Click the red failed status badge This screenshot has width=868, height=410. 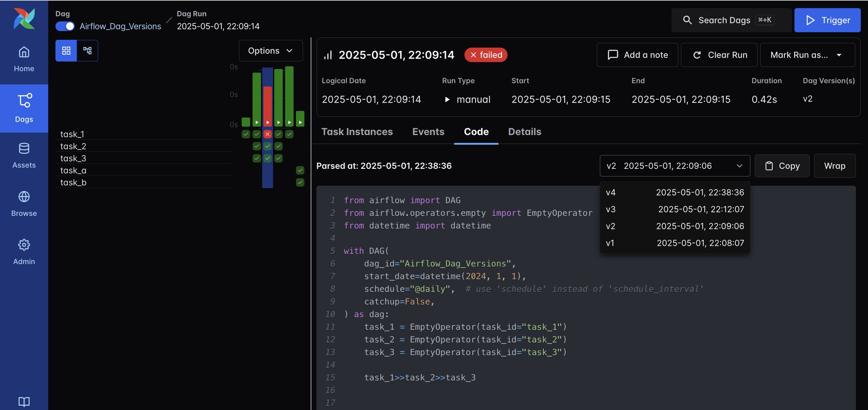click(486, 55)
